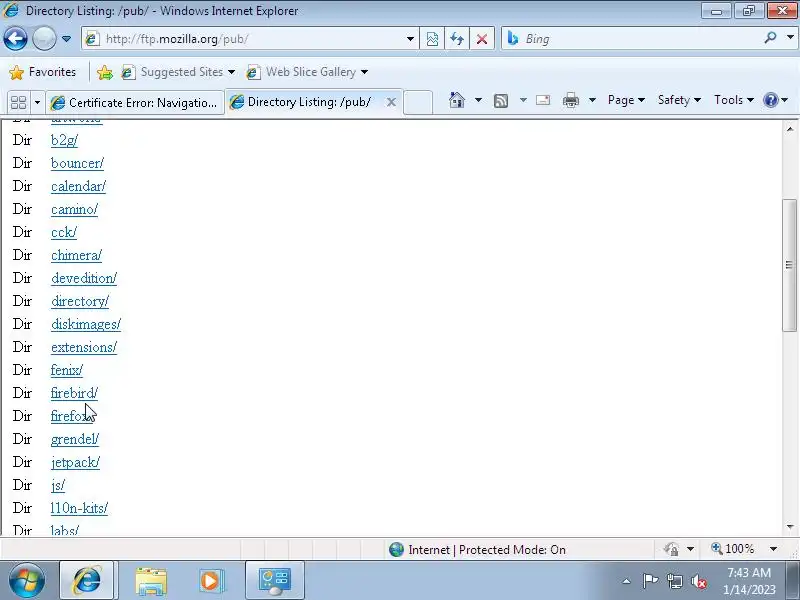Click the Windows Start button

click(26, 581)
